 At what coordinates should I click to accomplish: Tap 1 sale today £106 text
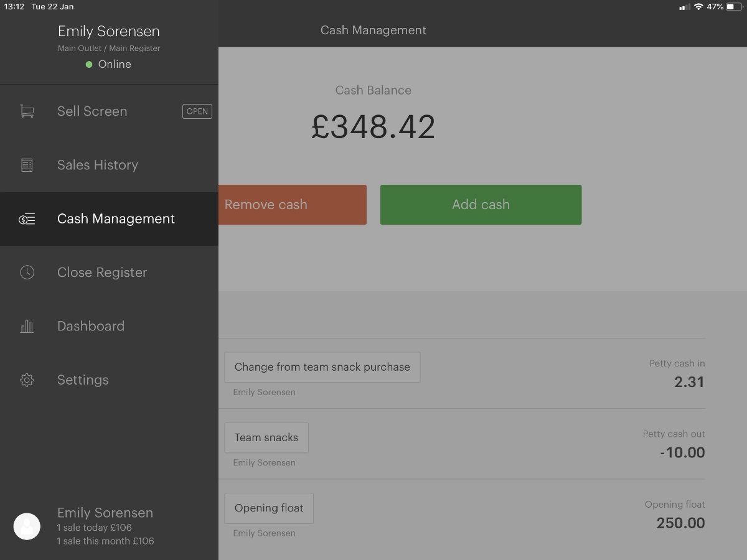(95, 528)
